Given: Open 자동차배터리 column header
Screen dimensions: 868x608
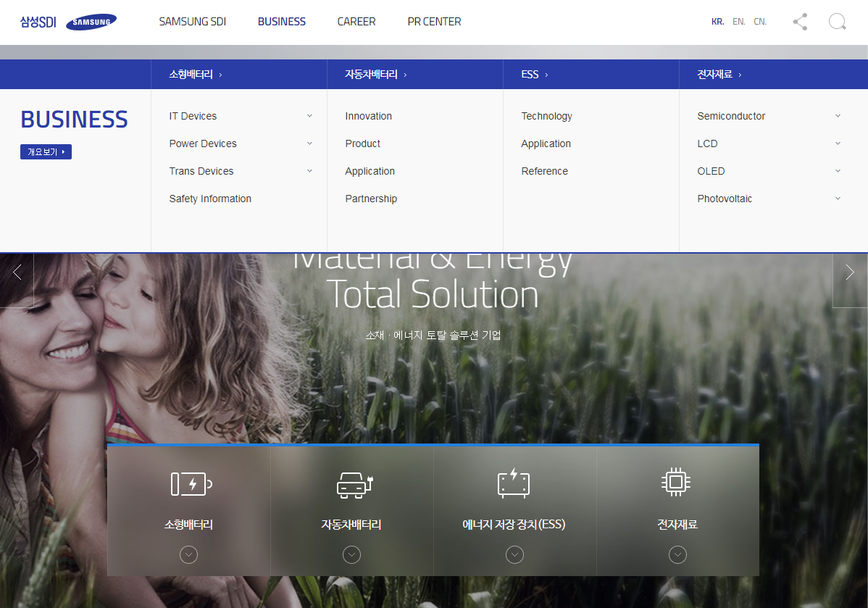Looking at the screenshot, I should pos(376,74).
